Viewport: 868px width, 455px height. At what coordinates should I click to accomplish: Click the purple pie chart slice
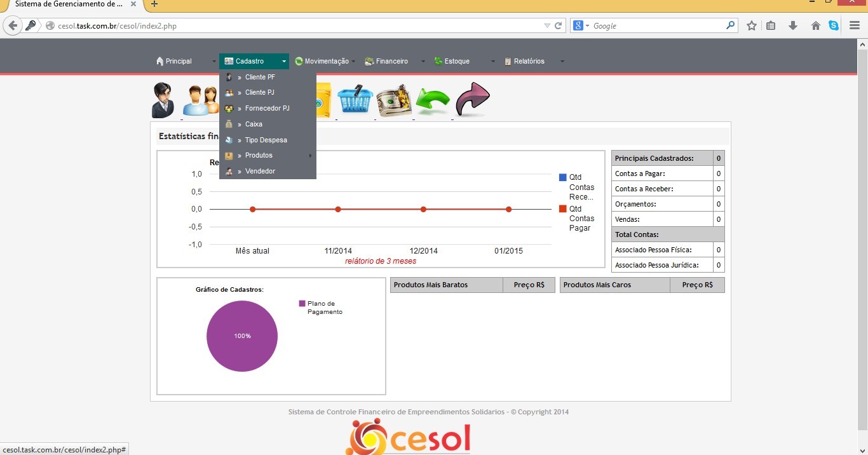coord(242,336)
